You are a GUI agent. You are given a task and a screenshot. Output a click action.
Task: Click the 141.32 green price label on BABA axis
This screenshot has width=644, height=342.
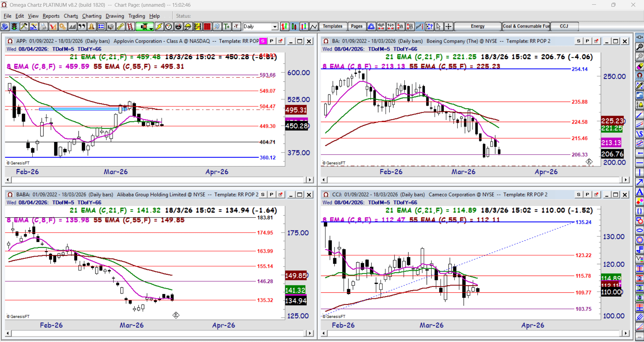tap(296, 290)
